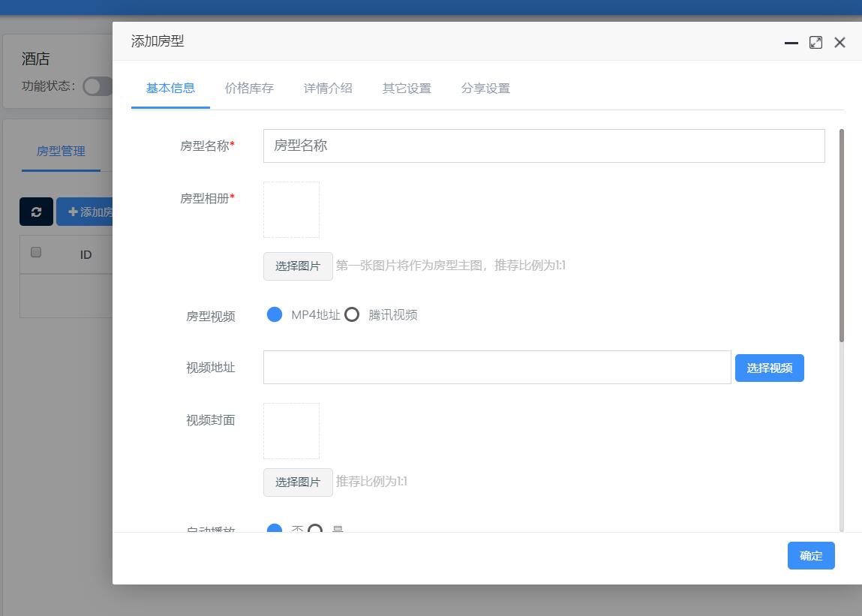Image resolution: width=862 pixels, height=616 pixels.
Task: Click into the 视频地址 input field
Action: pos(497,368)
